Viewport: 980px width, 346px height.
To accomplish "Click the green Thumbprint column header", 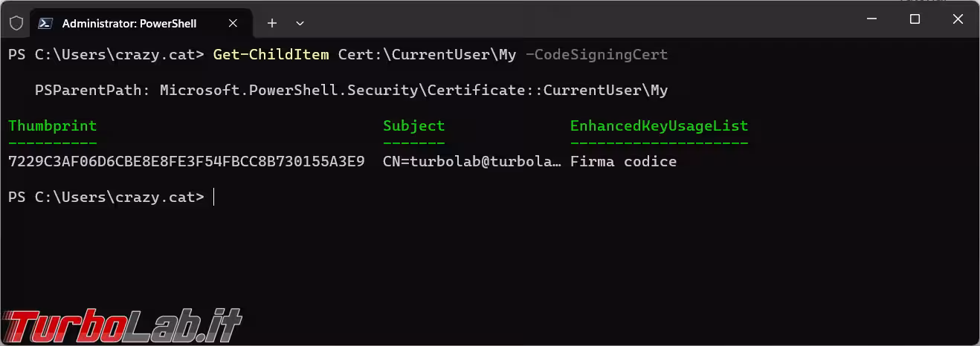I will pyautogui.click(x=52, y=125).
